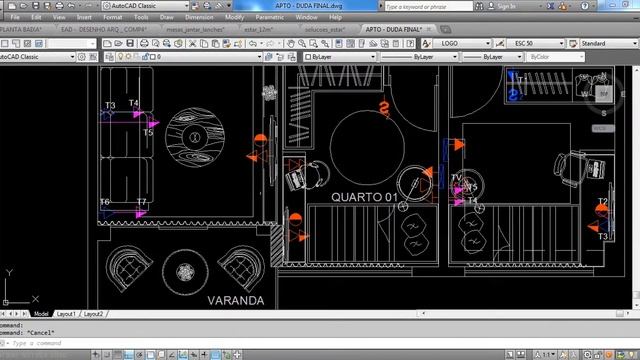Image resolution: width=640 pixels, height=360 pixels.
Task: Click the horizontal scrollbar left arrow
Action: coord(424,313)
